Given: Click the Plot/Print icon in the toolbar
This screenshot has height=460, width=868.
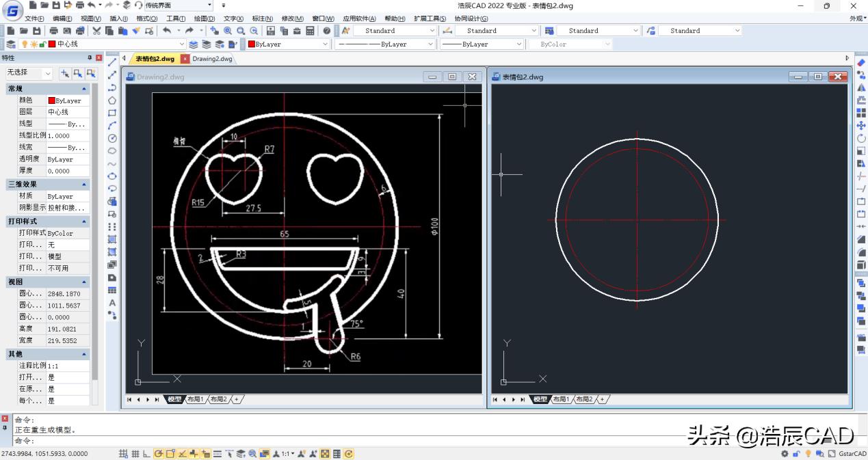Looking at the screenshot, I should coord(53,30).
